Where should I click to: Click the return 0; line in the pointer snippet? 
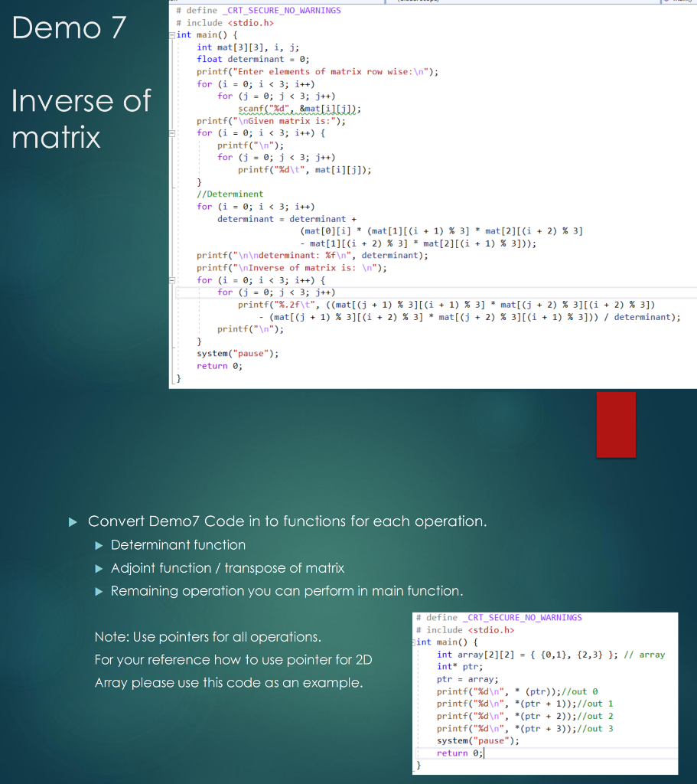coord(459,753)
